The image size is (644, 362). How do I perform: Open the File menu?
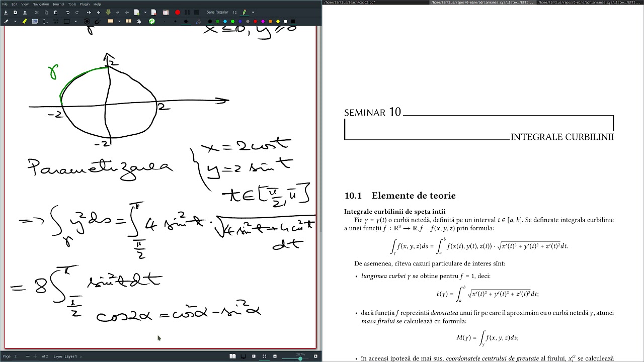(5, 4)
